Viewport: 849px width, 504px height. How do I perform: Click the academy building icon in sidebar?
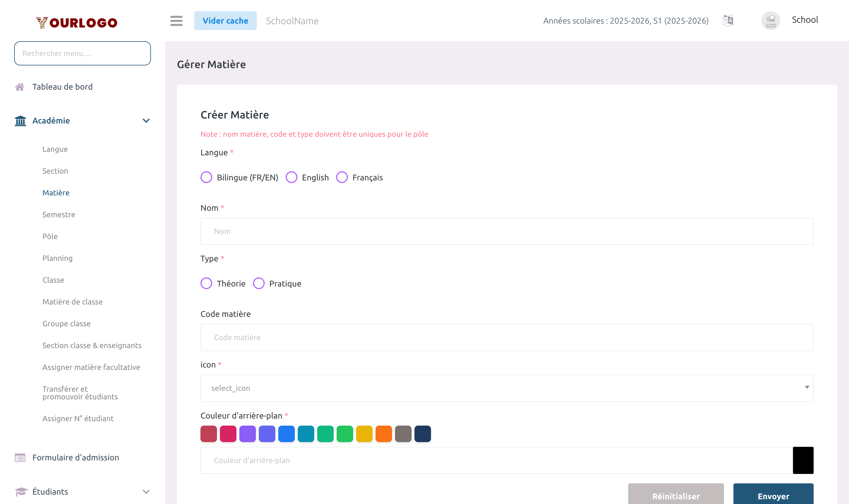[x=20, y=121]
